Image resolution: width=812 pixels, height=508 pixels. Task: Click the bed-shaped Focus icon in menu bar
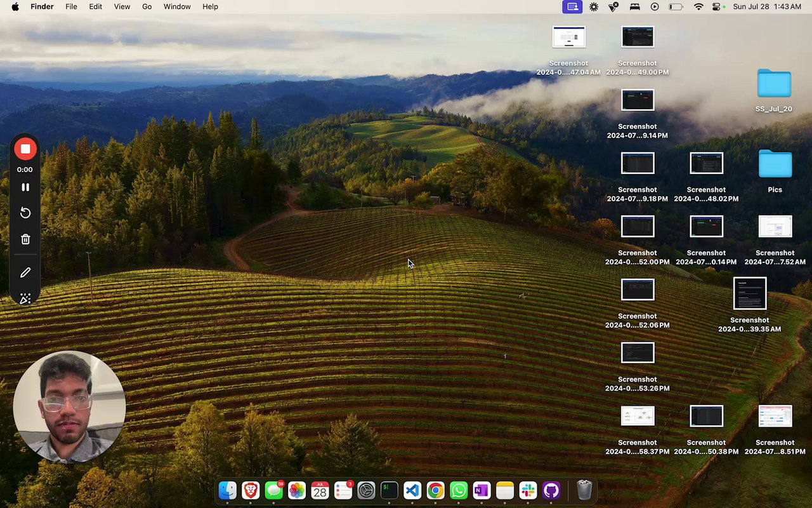634,6
